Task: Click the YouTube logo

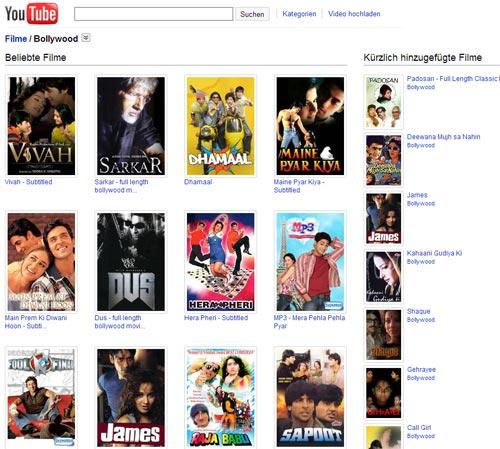Action: (x=31, y=13)
